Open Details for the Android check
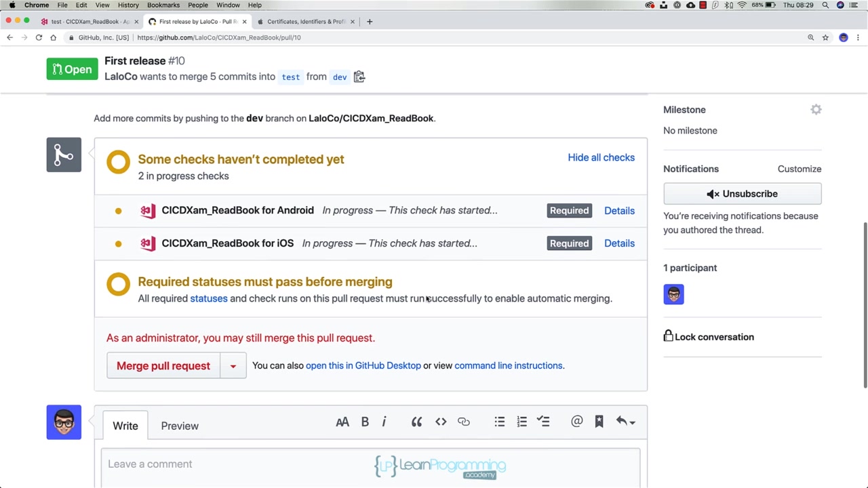Image resolution: width=868 pixels, height=488 pixels. tap(619, 211)
